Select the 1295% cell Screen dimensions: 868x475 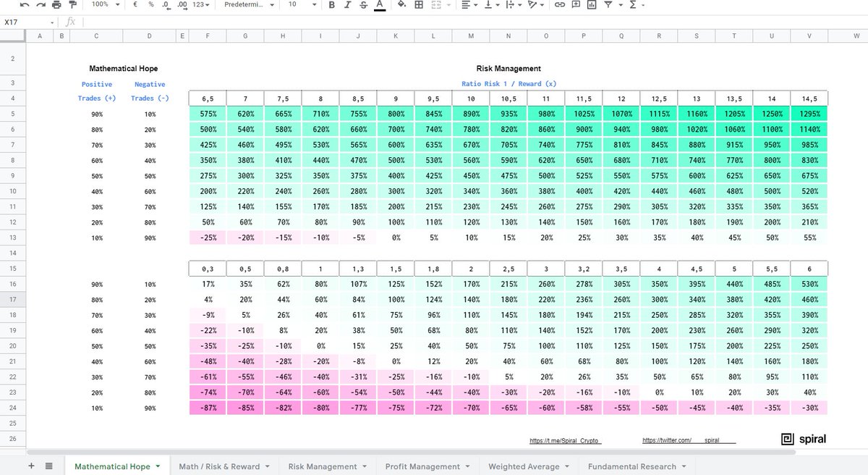pos(808,114)
